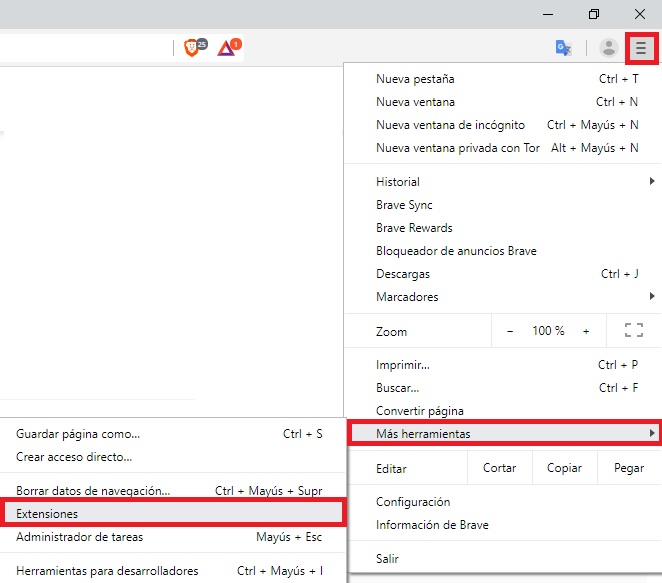Choose Borrar datos de navegación...
This screenshot has height=583, width=662.
pyautogui.click(x=172, y=491)
